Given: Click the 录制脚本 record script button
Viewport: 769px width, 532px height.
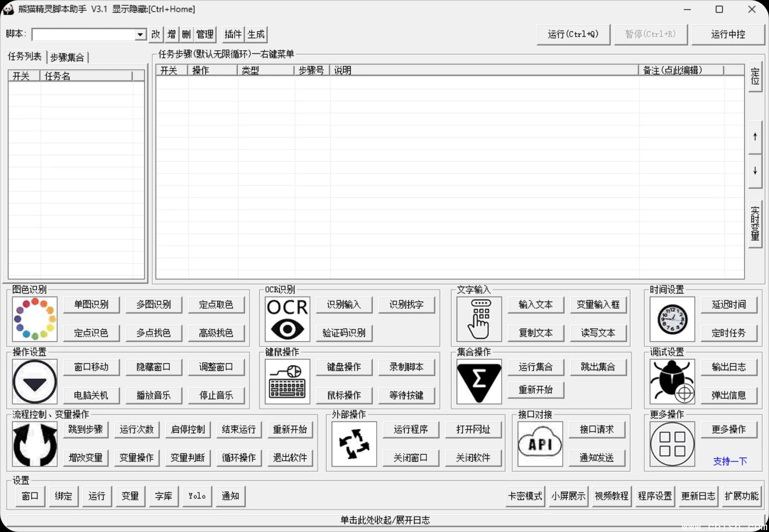Looking at the screenshot, I should 407,367.
